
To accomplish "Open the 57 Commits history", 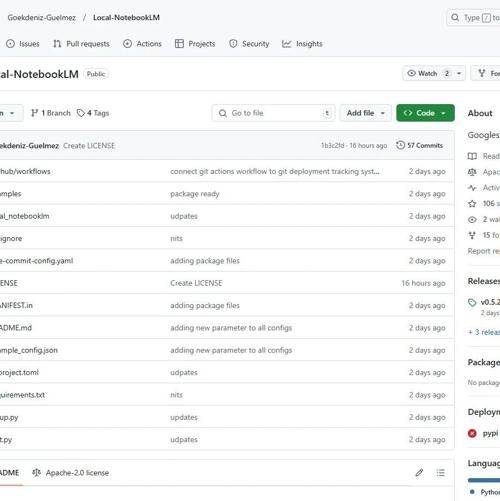I will point(419,145).
